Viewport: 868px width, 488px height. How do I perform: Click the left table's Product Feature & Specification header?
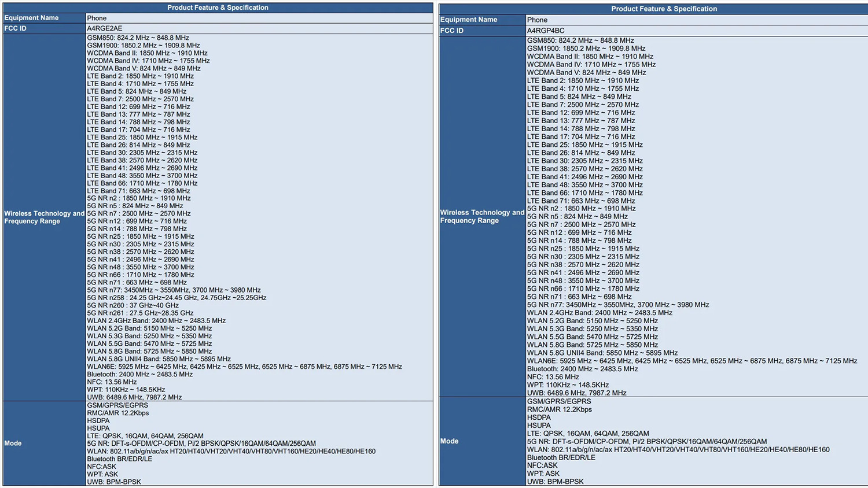218,8
